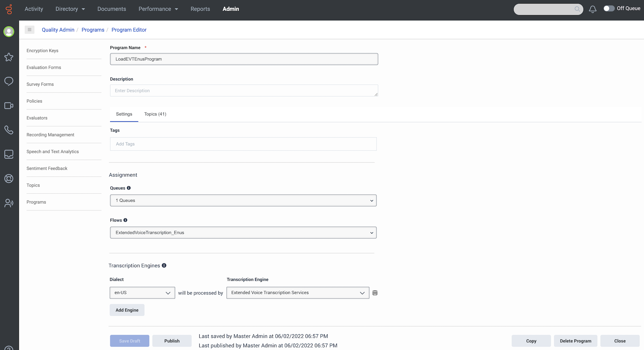Screen dimensions: 644x350
Task: Open the inbox tray sidebar icon
Action: click(9, 154)
